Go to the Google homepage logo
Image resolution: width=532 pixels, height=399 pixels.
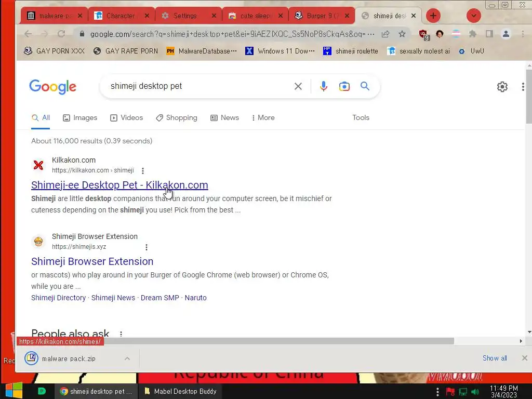[x=52, y=87]
